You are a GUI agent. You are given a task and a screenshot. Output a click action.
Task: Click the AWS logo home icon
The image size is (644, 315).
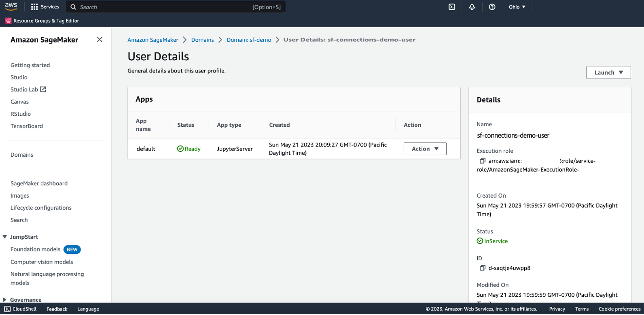(11, 7)
